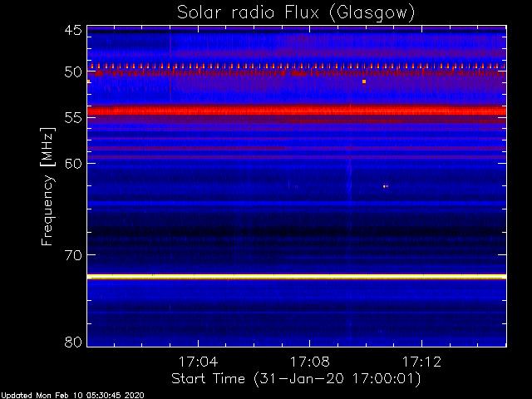Click the 'Updated Mon Feb 10 05:30:45 2020' text

coord(72,396)
